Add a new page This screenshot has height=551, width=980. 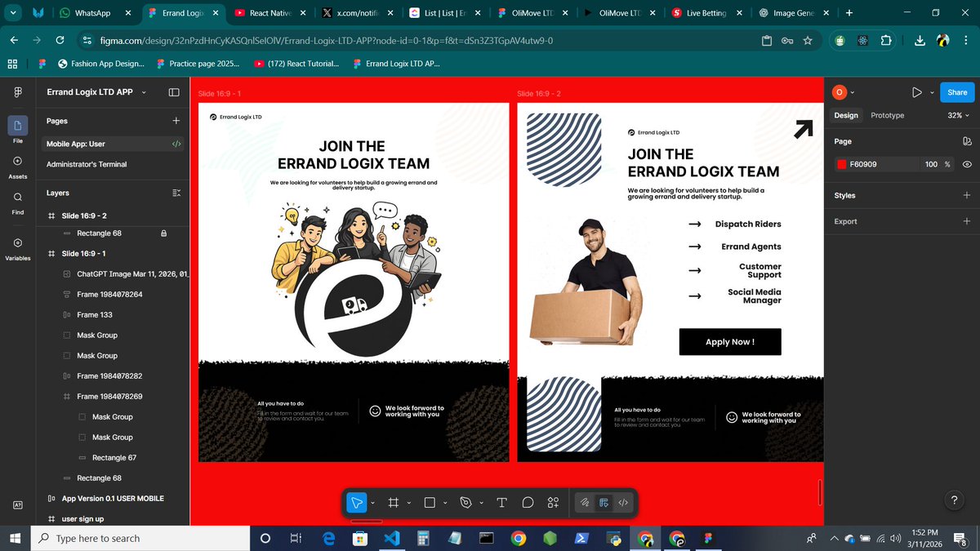(x=176, y=121)
